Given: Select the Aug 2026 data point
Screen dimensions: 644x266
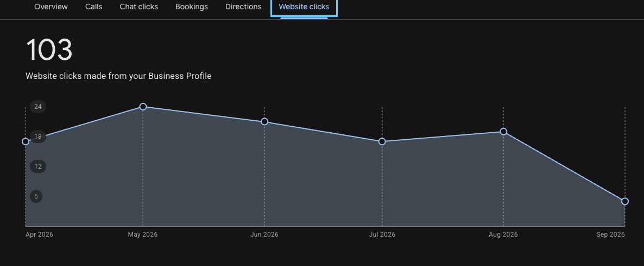Looking at the screenshot, I should (x=503, y=132).
